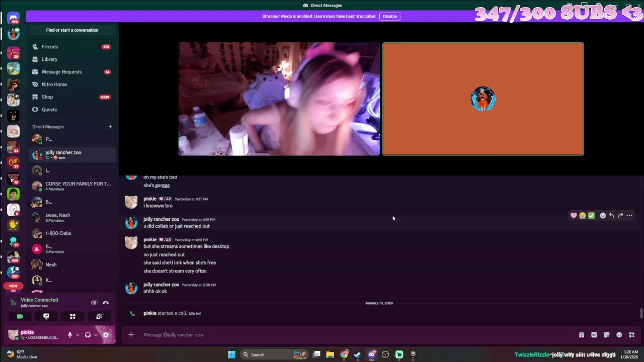The height and width of the screenshot is (362, 644).
Task: Click the message scrollbar thumb
Action: click(641, 313)
